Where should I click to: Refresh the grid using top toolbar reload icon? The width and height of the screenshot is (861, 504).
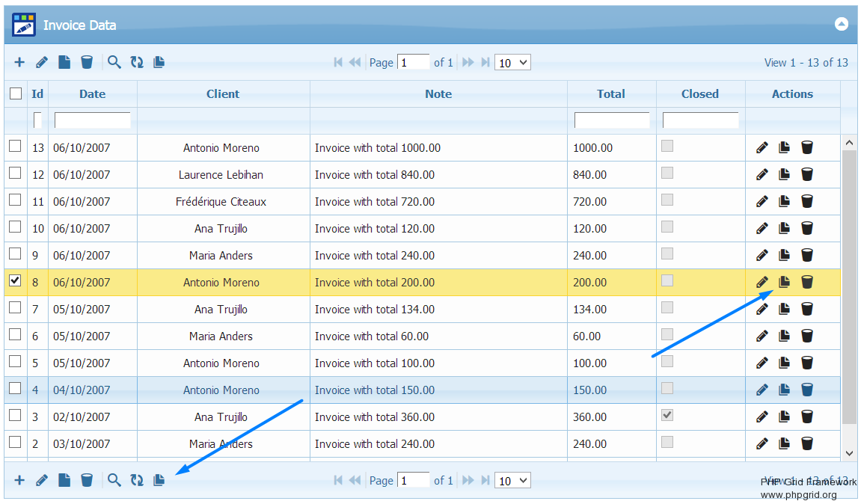pos(137,62)
